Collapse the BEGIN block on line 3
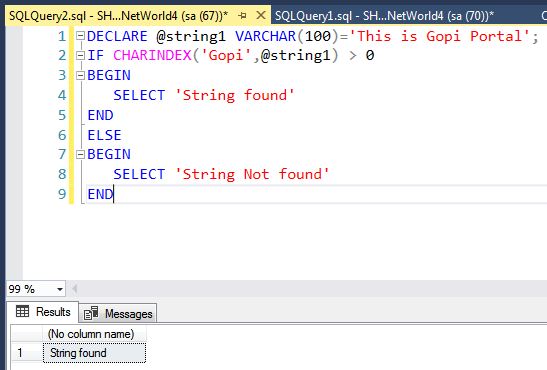 tap(81, 75)
